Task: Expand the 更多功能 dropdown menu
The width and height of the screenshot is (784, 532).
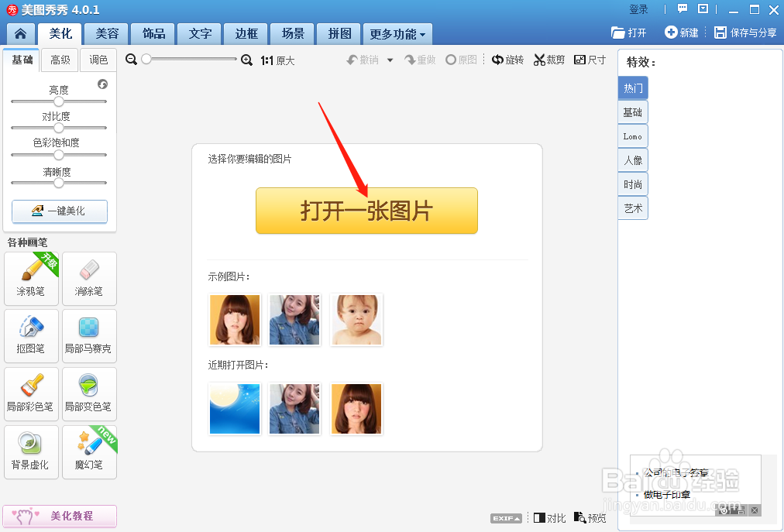Action: click(x=397, y=34)
